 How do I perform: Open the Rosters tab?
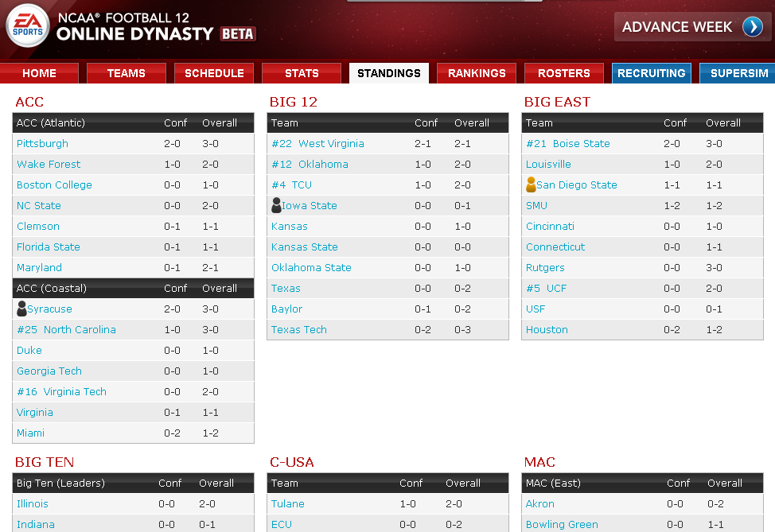pyautogui.click(x=564, y=73)
